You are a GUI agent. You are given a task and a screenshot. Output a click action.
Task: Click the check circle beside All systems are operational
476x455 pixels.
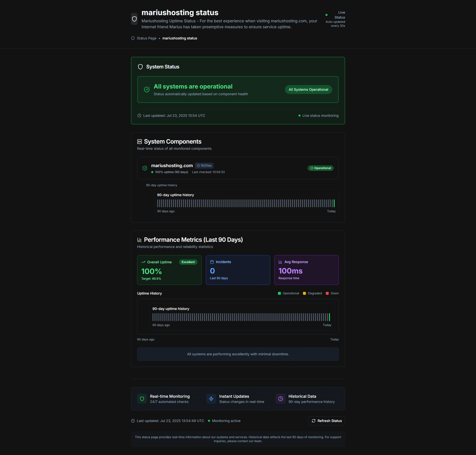point(147,90)
